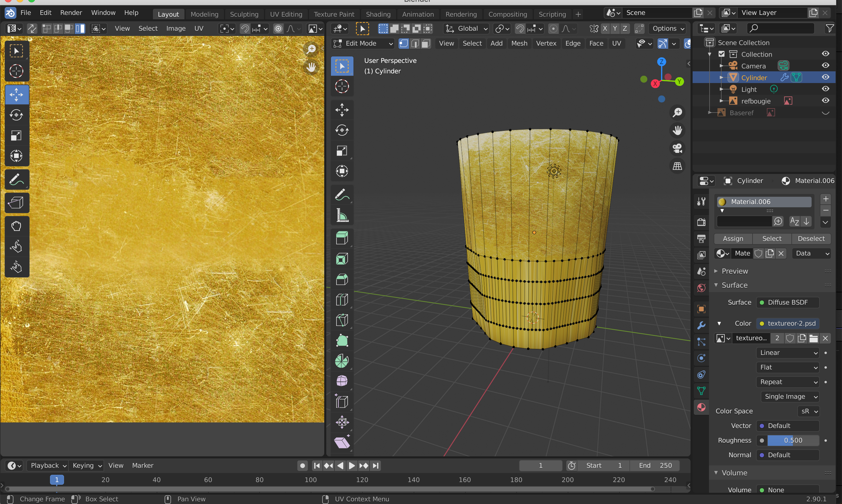Select the Rotate tool in UV editor
This screenshot has width=842, height=504.
pos(16,115)
